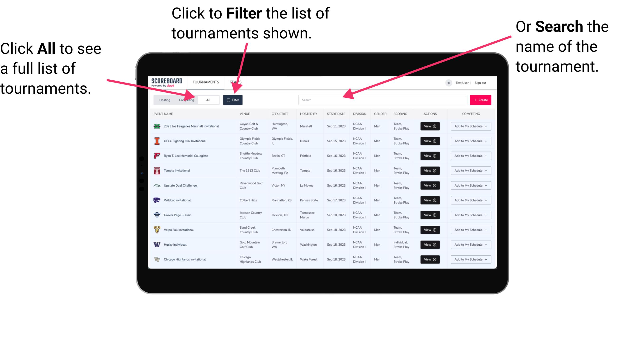644x346 pixels.
Task: Click the Washington Huskies team icon
Action: click(156, 245)
